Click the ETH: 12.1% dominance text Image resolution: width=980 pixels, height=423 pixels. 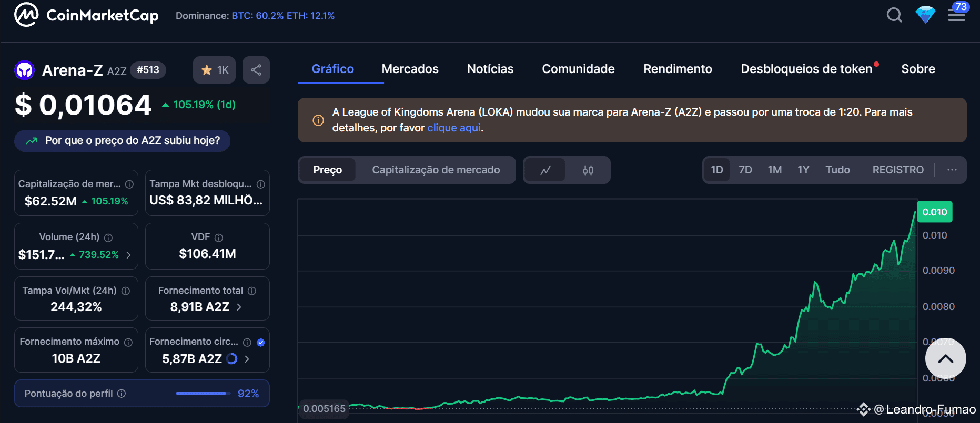pos(310,16)
